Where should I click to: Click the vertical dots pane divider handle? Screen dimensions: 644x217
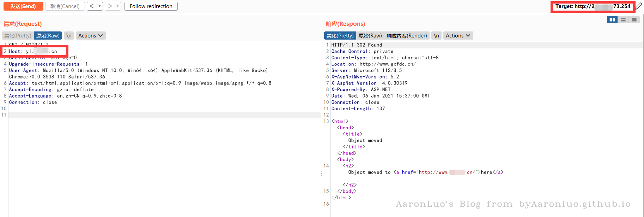pyautogui.click(x=321, y=174)
